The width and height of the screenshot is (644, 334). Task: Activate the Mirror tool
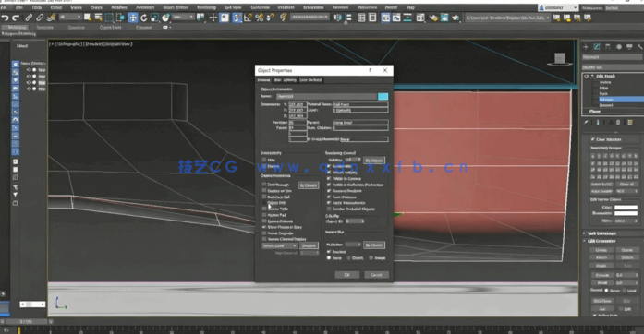[337, 18]
